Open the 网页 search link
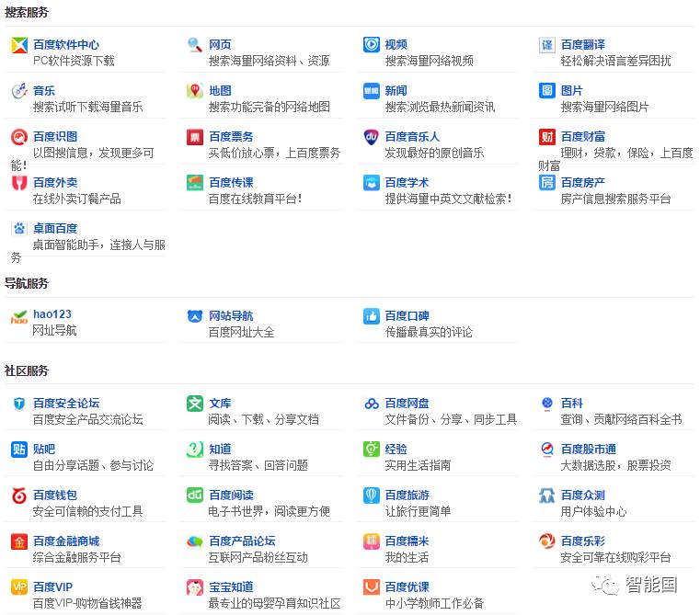Image resolution: width=700 pixels, height=615 pixels. 220,45
